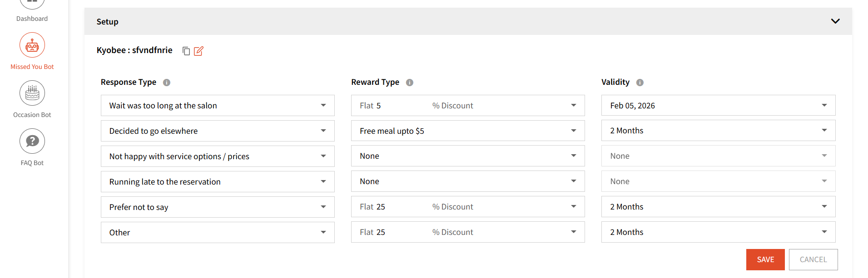The height and width of the screenshot is (278, 868).
Task: Open the 'Feb 05, 2026' validity dropdown
Action: [x=719, y=105]
